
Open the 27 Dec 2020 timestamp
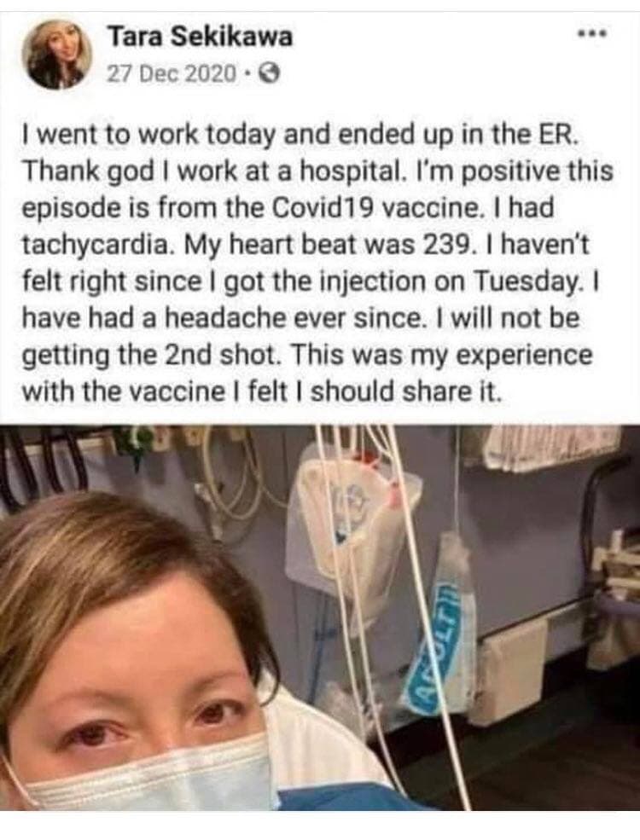pyautogui.click(x=171, y=73)
